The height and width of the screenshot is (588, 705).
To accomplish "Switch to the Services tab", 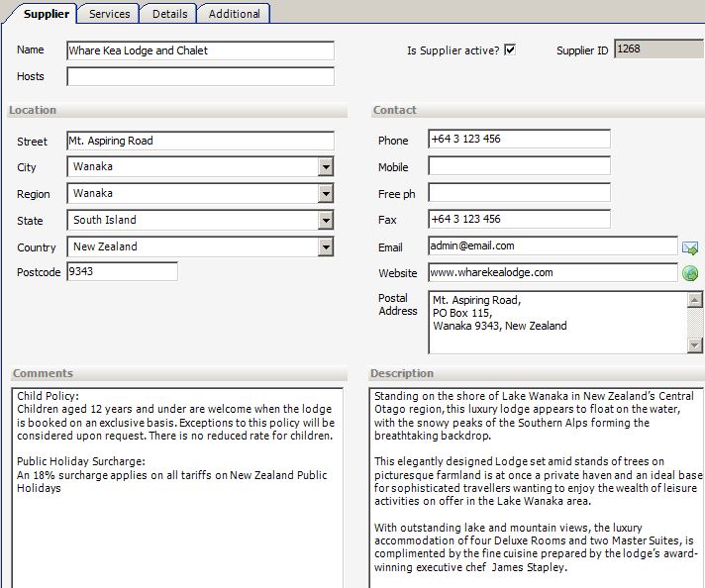I will point(109,14).
